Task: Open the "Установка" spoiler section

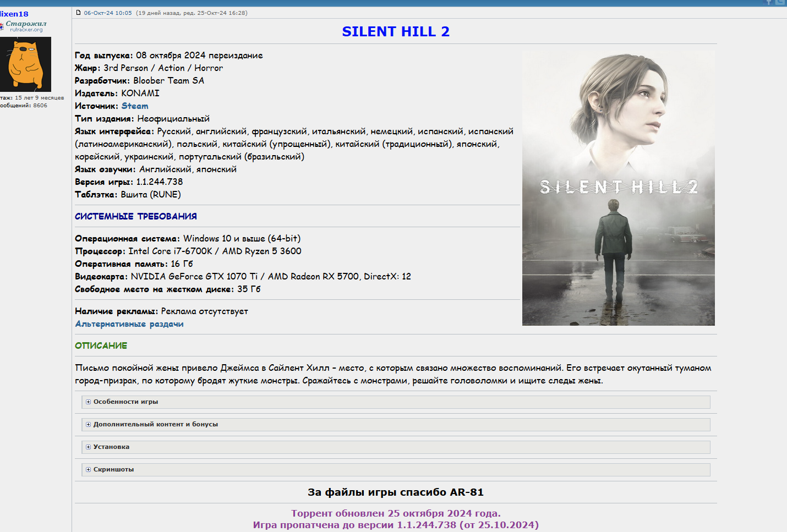Action: pos(396,447)
